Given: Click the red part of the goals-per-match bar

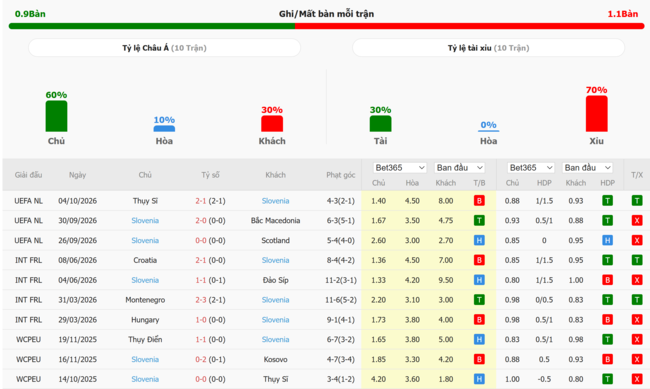Looking at the screenshot, I should (x=470, y=26).
